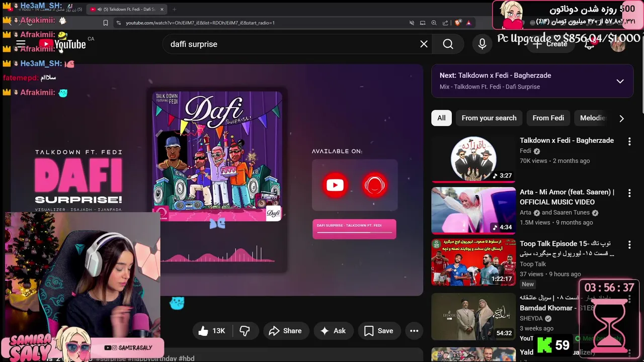644x362 pixels.
Task: Open Bamdad Khomar video thumbnail
Action: pyautogui.click(x=473, y=317)
